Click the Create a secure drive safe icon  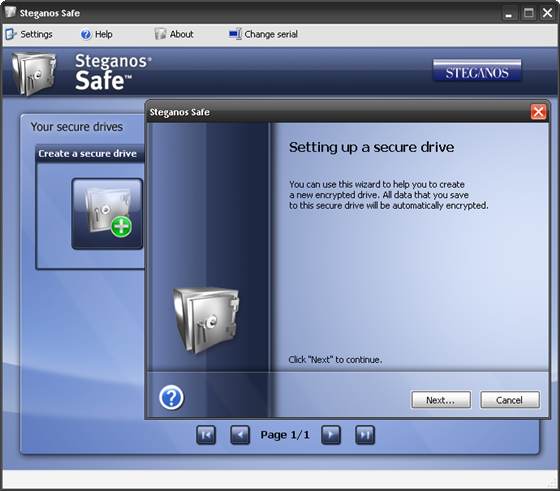(x=107, y=214)
